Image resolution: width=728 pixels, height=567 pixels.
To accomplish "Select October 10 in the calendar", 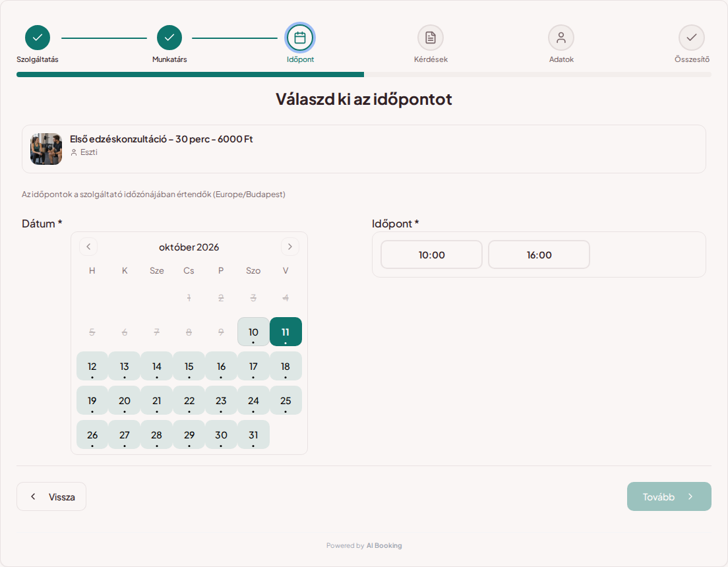I will coord(253,332).
